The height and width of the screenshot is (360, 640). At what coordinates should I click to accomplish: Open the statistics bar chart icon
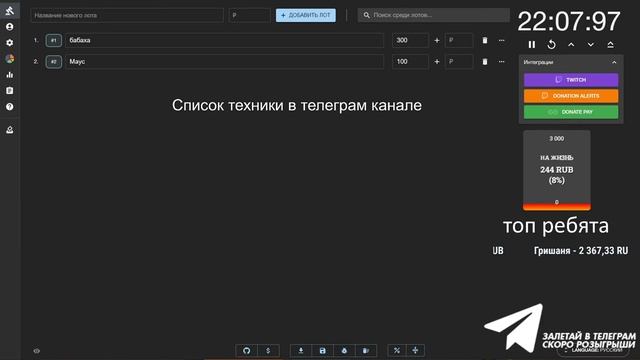coord(9,75)
